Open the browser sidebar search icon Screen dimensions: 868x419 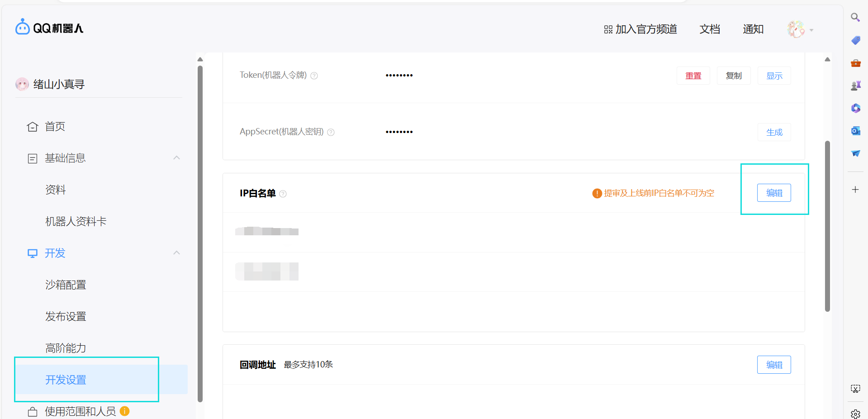pos(855,18)
